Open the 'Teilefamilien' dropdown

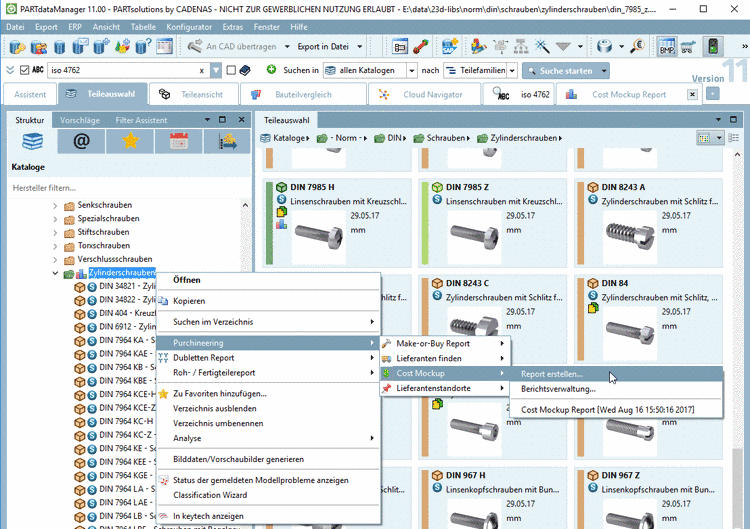[x=480, y=70]
